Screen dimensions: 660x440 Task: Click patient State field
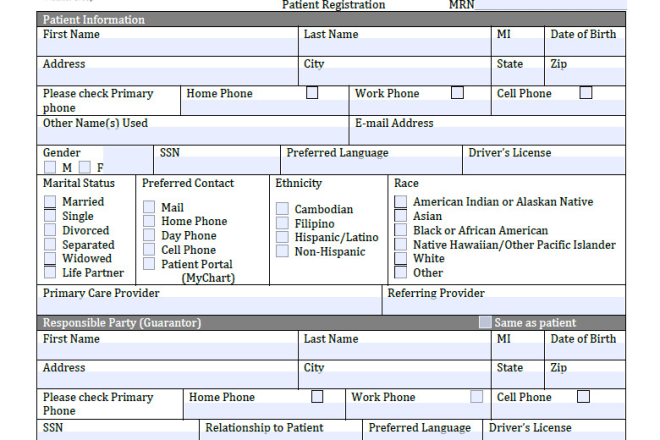pyautogui.click(x=517, y=77)
